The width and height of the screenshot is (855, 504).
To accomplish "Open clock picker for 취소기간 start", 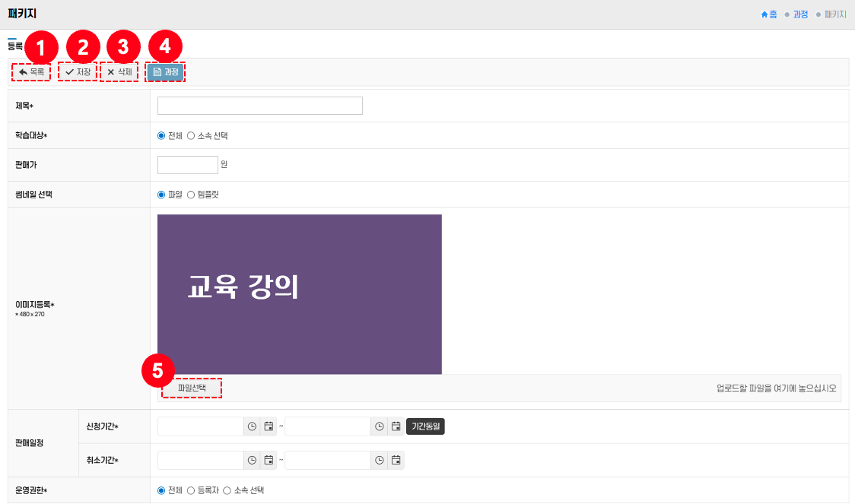I will (x=252, y=460).
